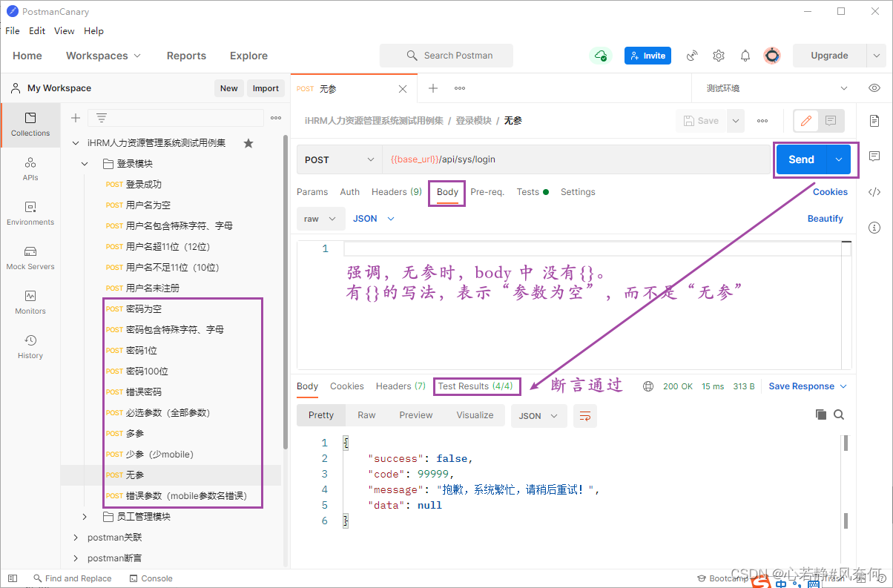Open the documentation icon in right sidebar
The image size is (893, 588).
coord(874,121)
